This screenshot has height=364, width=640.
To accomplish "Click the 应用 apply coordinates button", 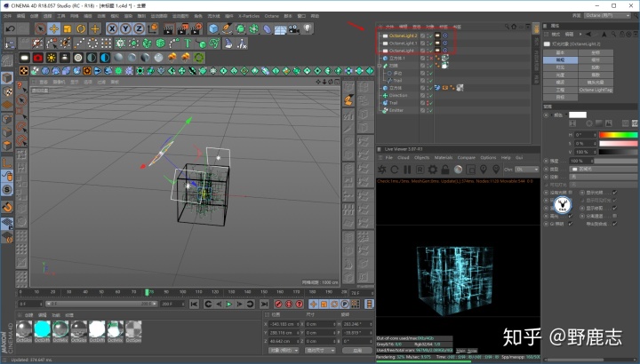I will (357, 350).
